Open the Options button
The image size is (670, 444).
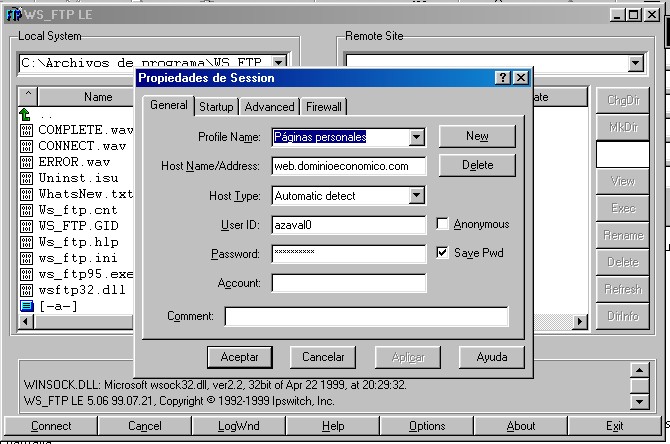(x=427, y=426)
